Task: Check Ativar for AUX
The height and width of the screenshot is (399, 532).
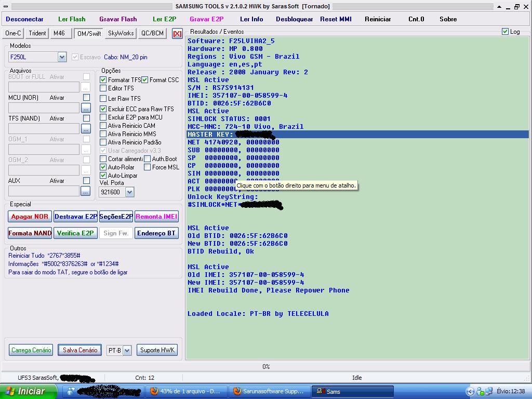Action: (x=87, y=181)
